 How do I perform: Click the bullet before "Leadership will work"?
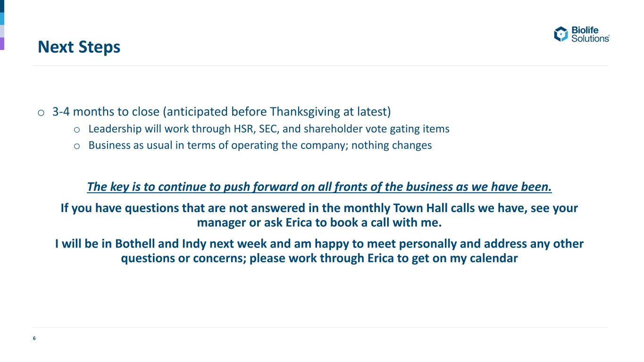(x=77, y=129)
